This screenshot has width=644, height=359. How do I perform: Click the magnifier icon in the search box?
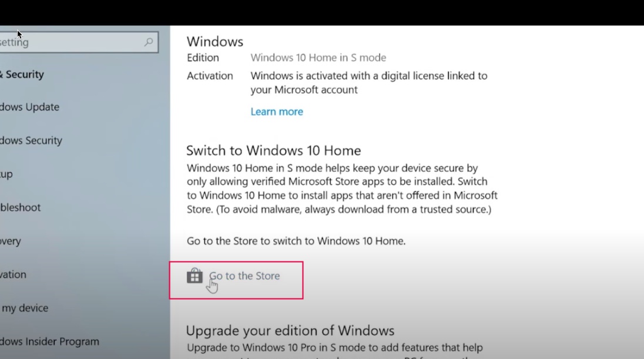pos(149,42)
